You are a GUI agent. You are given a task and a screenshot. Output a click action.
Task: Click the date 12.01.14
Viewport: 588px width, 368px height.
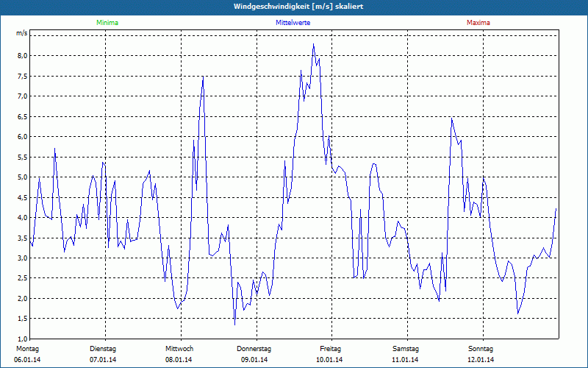click(481, 360)
